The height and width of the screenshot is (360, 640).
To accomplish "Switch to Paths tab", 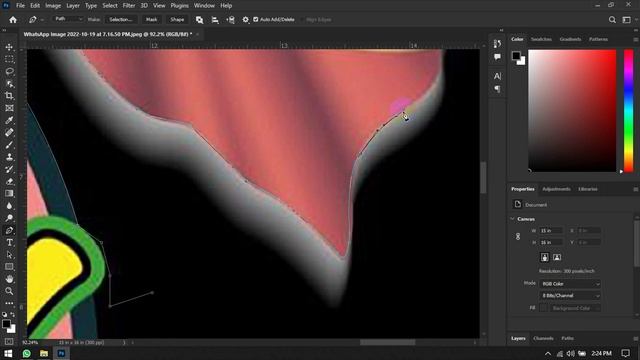I will pos(567,338).
